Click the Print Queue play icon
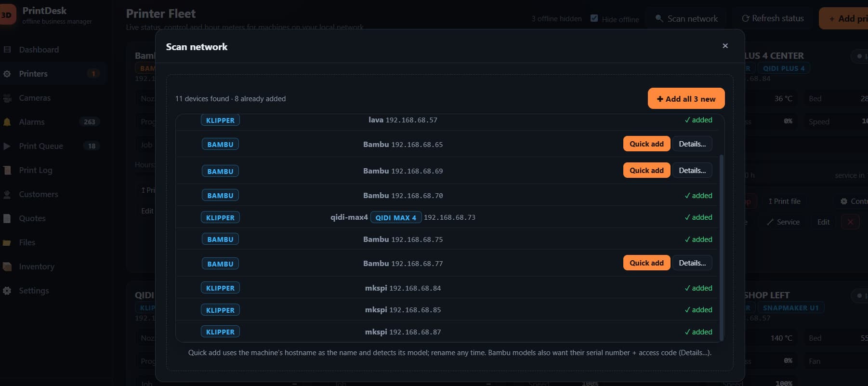Screen dimensions: 868x386 pyautogui.click(x=7, y=146)
